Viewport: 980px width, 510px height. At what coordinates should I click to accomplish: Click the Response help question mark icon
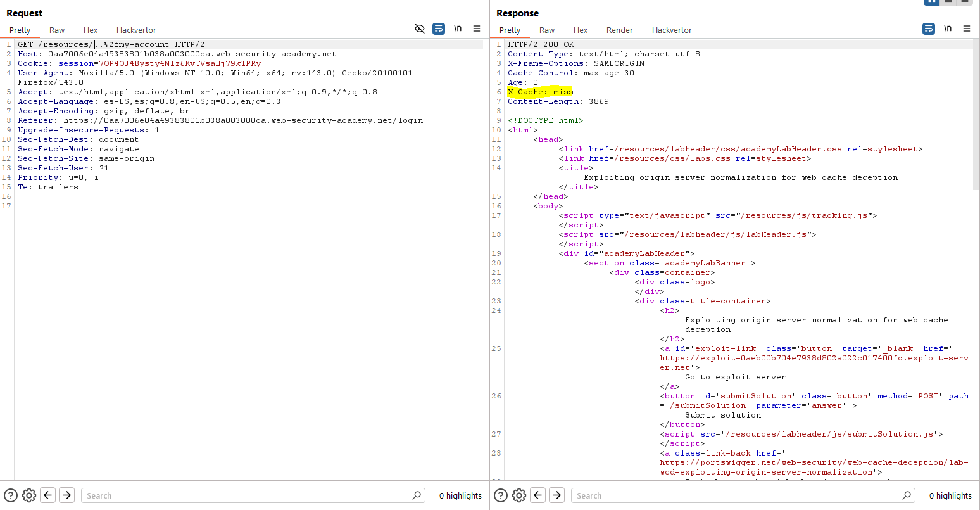501,495
